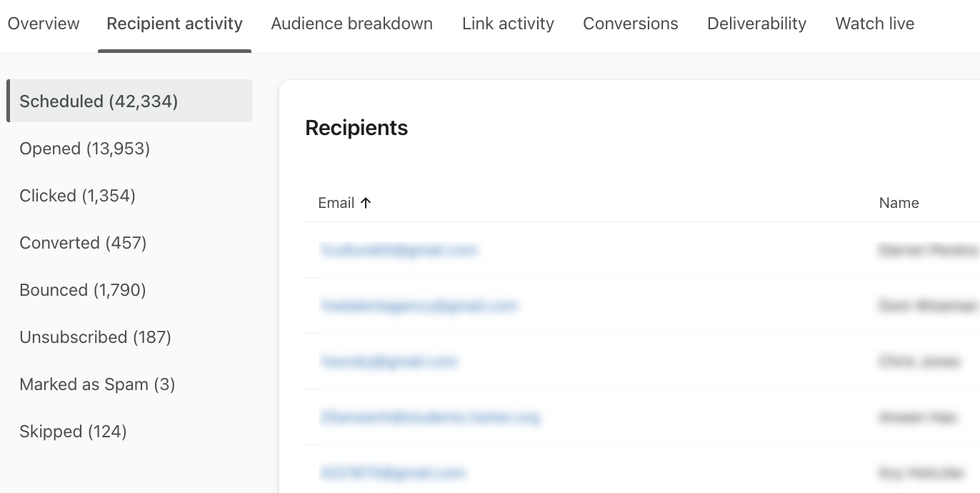Open Skipped (124) recipients list

pyautogui.click(x=73, y=432)
